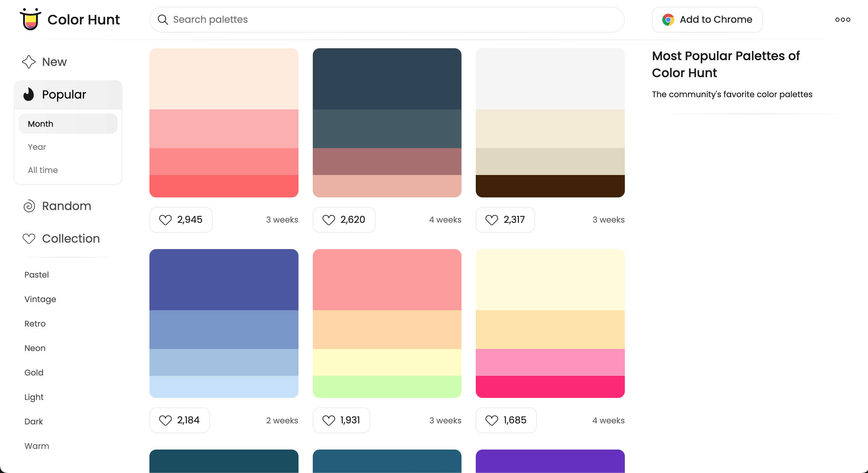Image resolution: width=868 pixels, height=473 pixels.
Task: Like the palette with 2,945 likes
Action: 181,220
